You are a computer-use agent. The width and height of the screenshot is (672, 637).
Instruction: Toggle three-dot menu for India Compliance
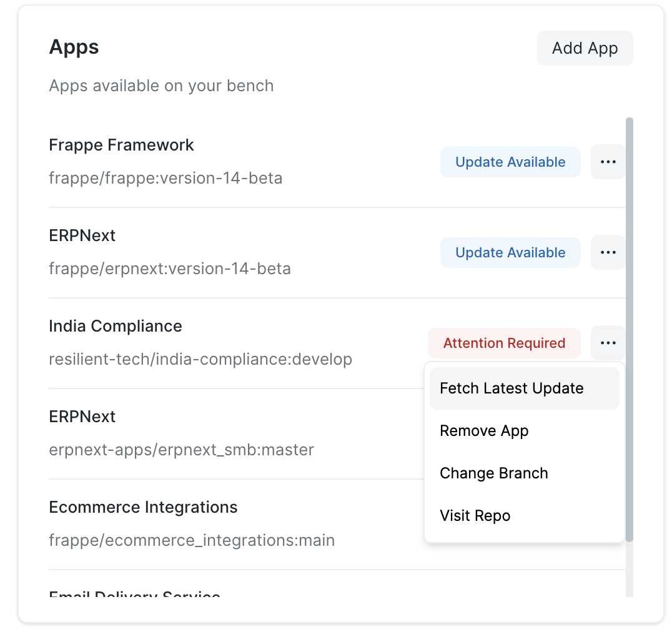[608, 343]
